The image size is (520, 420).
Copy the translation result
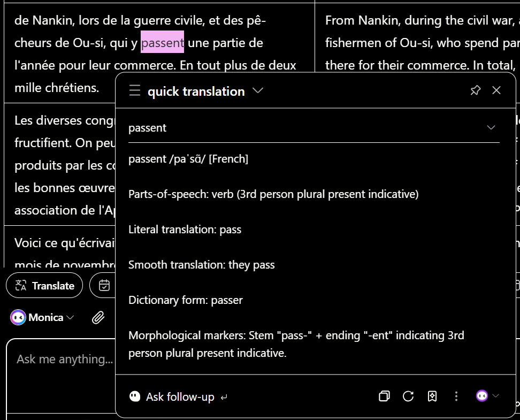point(384,396)
